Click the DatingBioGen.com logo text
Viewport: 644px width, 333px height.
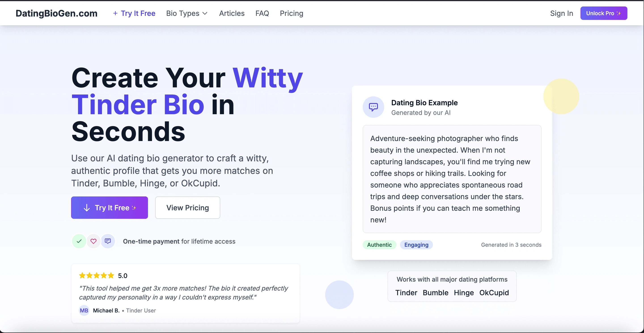point(57,13)
